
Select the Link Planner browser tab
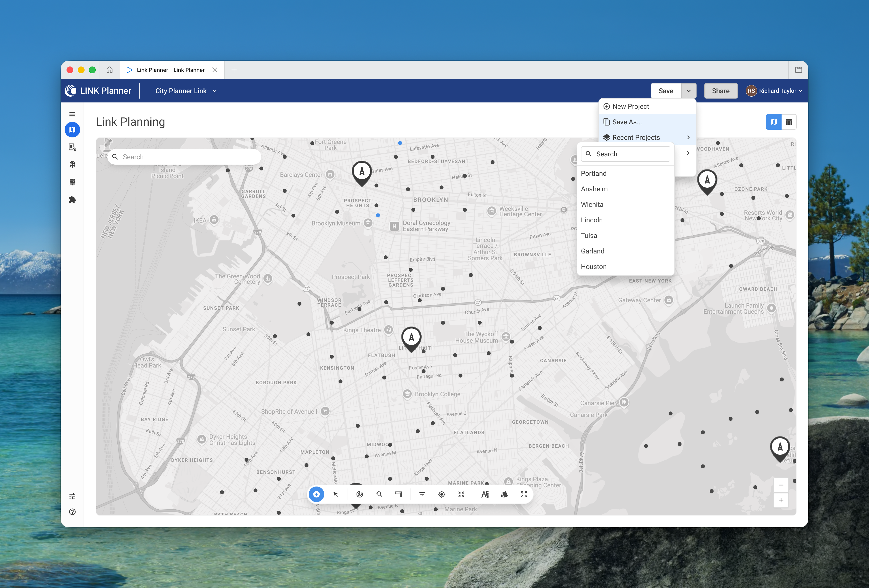(x=172, y=70)
